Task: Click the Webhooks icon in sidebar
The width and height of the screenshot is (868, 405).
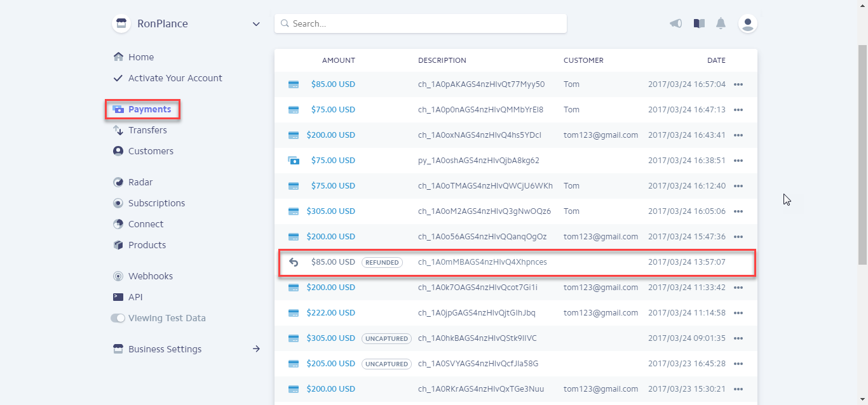Action: pos(118,276)
